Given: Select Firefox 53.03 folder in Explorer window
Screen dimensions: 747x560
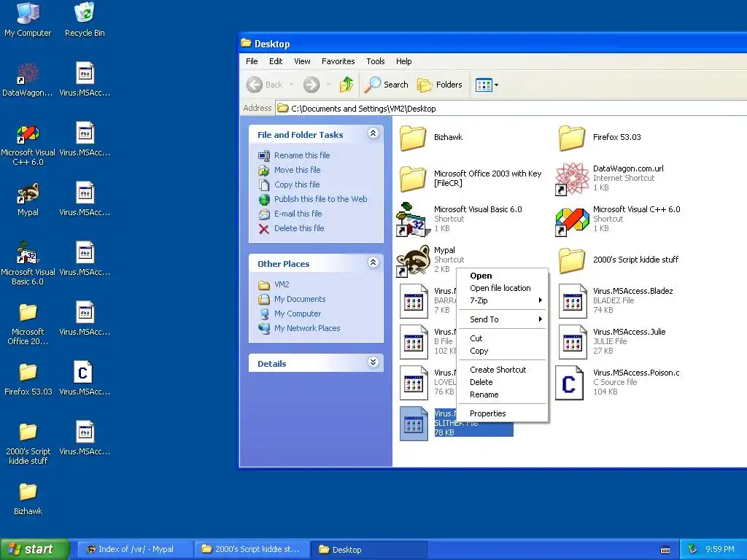Looking at the screenshot, I should (x=600, y=137).
